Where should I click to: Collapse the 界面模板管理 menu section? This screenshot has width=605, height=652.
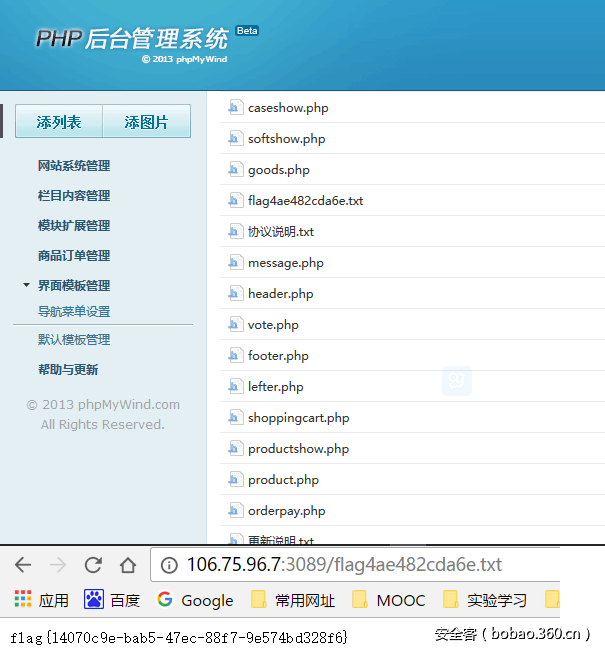[x=74, y=286]
